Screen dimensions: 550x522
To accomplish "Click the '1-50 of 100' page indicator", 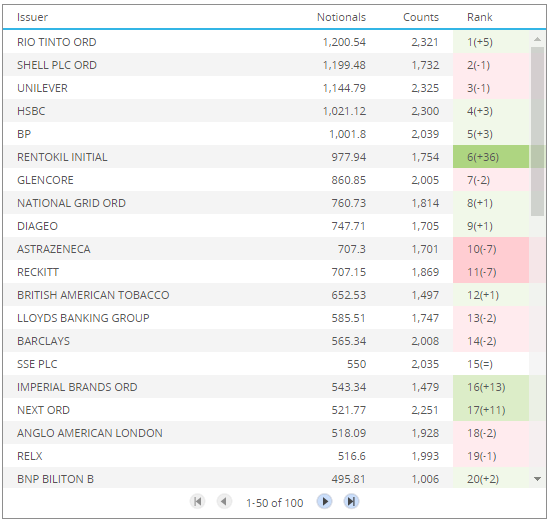I will pyautogui.click(x=274, y=503).
